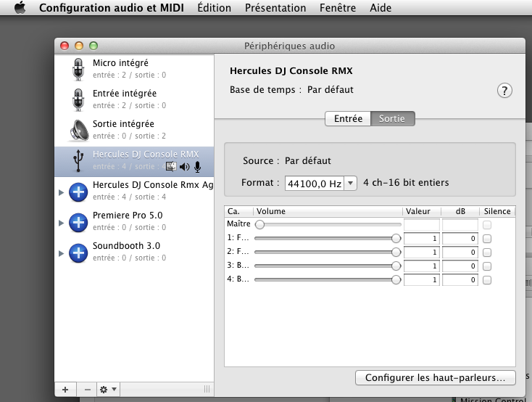The width and height of the screenshot is (532, 402).
Task: Select the Sortie intégrée speaker icon
Action: point(79,130)
